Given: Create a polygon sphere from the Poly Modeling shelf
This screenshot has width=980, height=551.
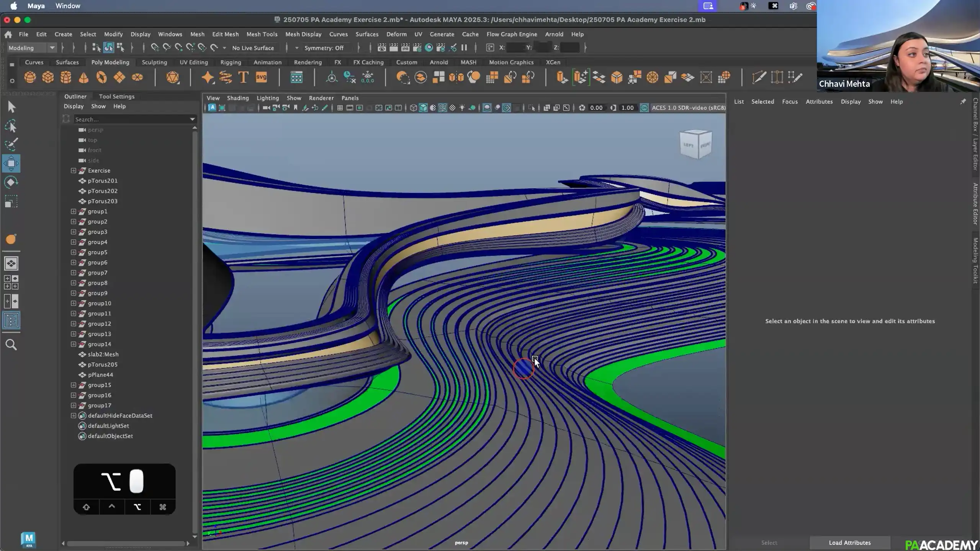Looking at the screenshot, I should click(31, 77).
